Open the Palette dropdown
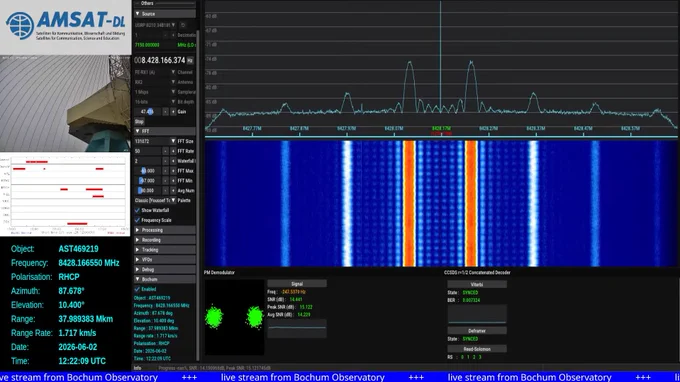Viewport: 680px width, 382px height. (x=155, y=200)
